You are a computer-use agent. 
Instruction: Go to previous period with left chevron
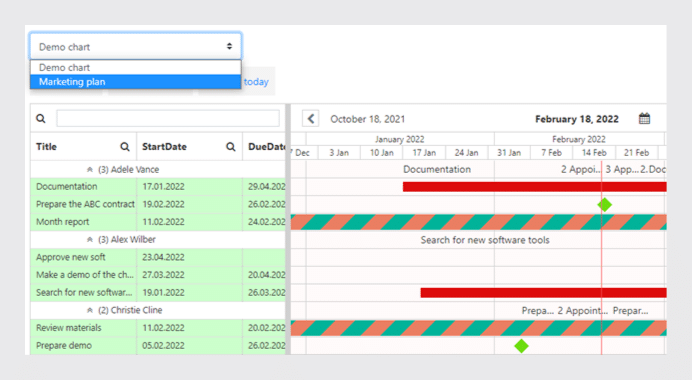[311, 119]
